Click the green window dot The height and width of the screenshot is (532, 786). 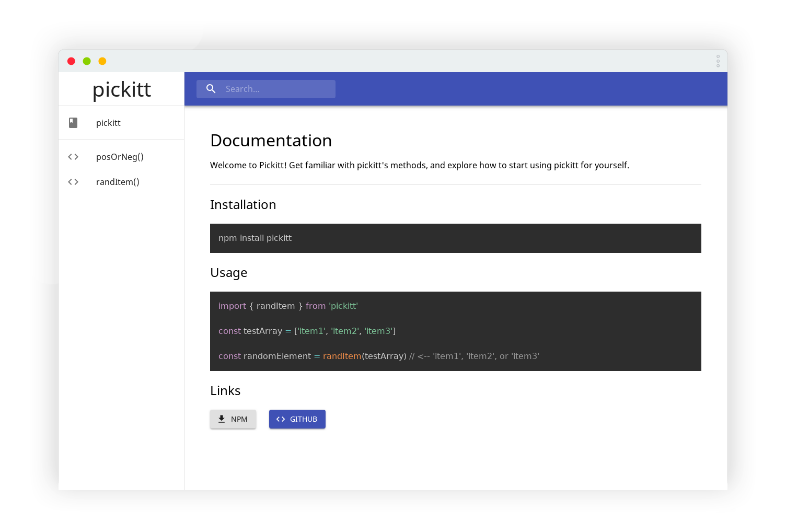(87, 61)
